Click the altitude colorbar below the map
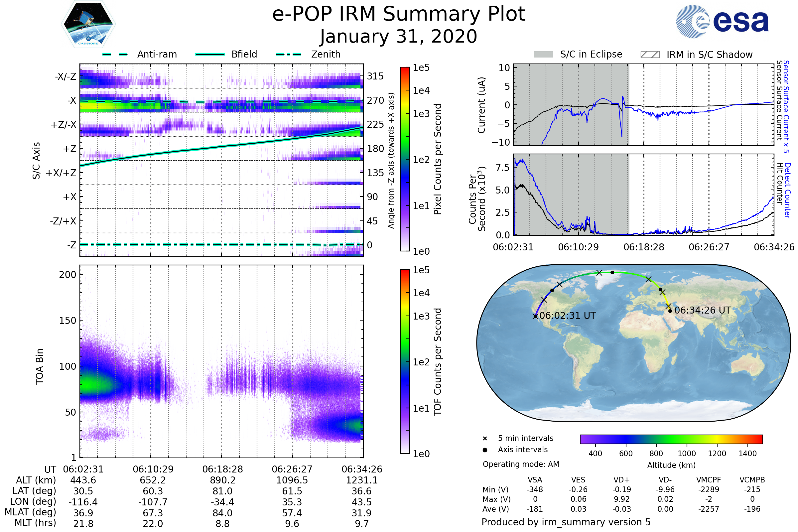 [671, 439]
